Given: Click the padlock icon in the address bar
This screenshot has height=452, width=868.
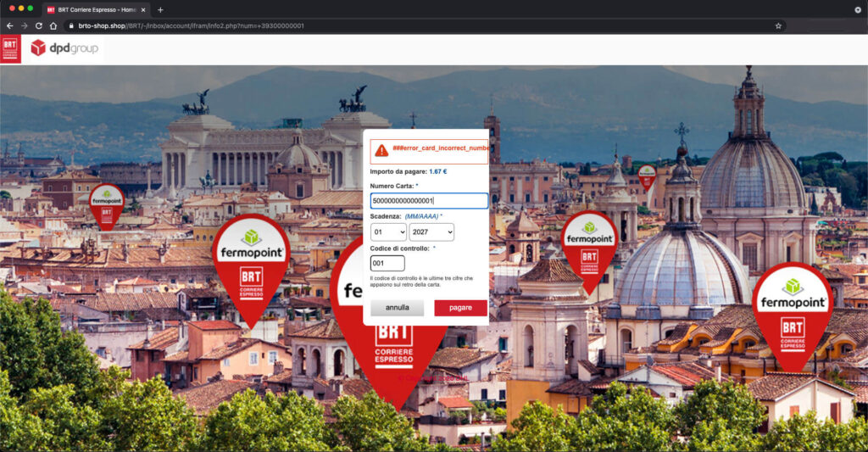Looking at the screenshot, I should (x=72, y=25).
